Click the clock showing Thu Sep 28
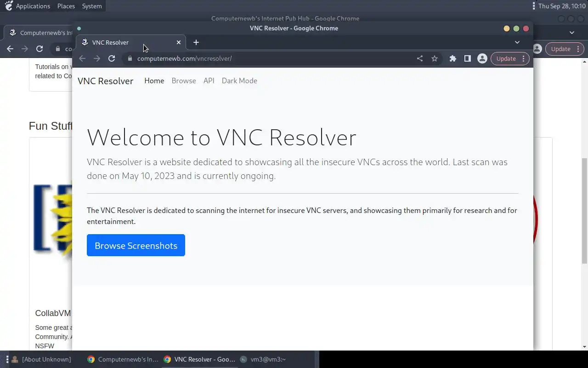 (562, 6)
